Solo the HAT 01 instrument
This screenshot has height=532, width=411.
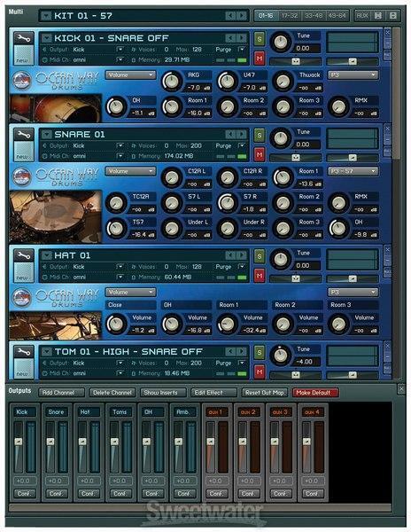pos(260,256)
